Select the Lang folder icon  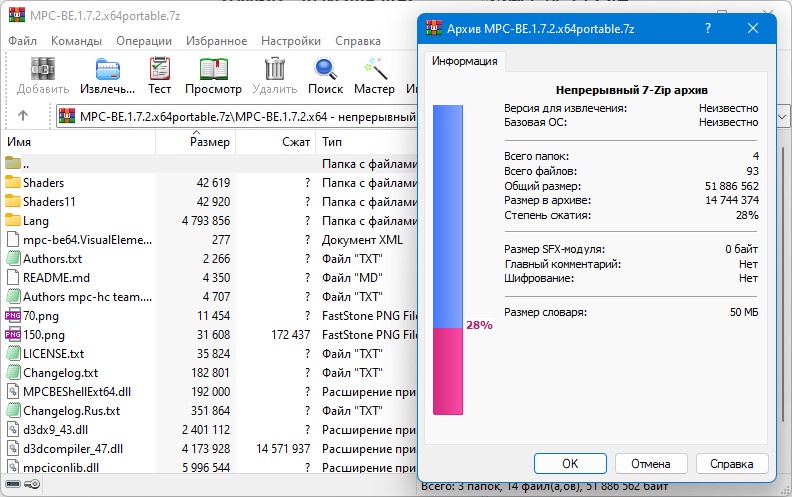click(x=13, y=220)
